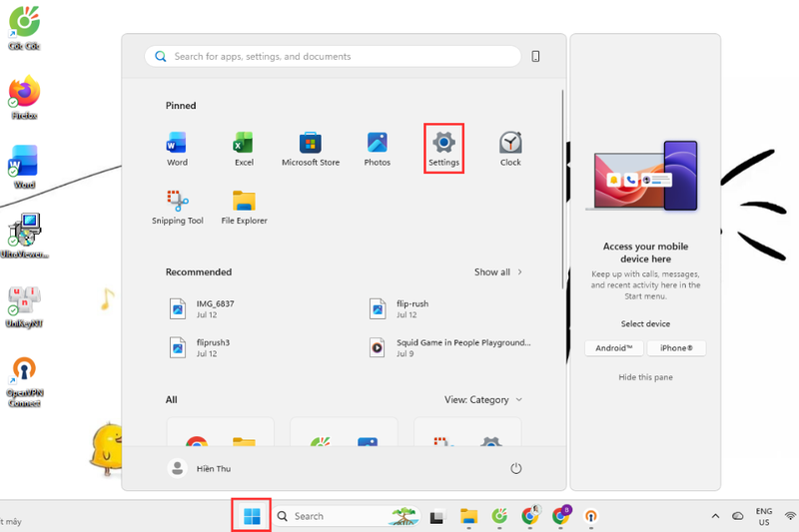The image size is (799, 532).
Task: Open File Explorer on the taskbar
Action: coord(468,517)
